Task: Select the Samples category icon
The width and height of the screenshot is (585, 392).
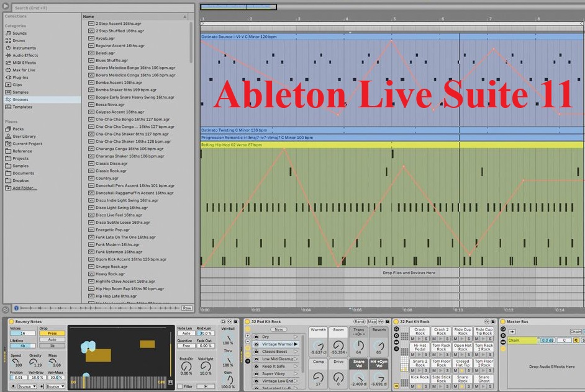Action: click(9, 92)
